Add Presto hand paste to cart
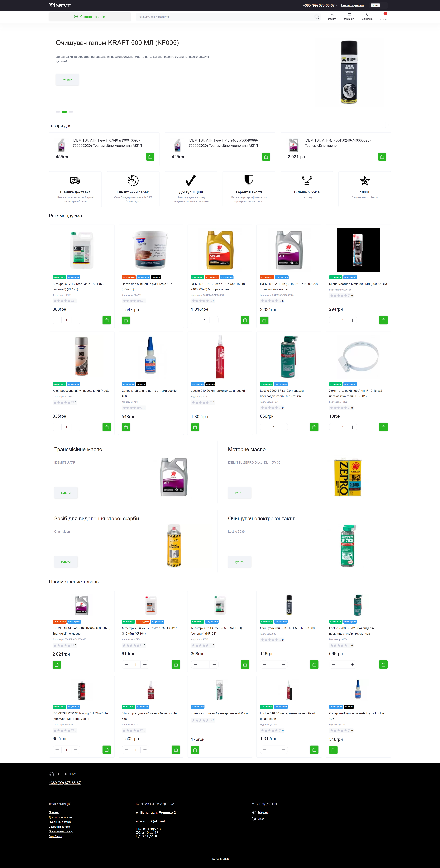Viewport: 440px width, 868px height. click(x=126, y=320)
